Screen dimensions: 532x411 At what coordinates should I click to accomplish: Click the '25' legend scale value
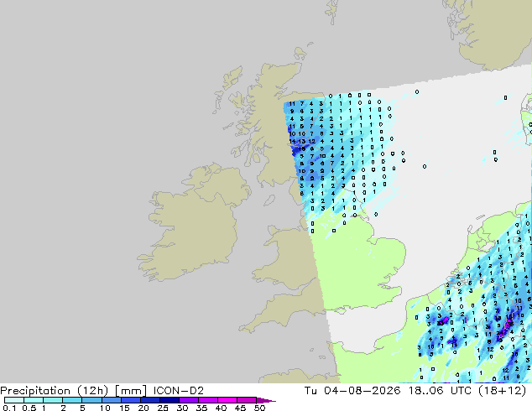163,408
